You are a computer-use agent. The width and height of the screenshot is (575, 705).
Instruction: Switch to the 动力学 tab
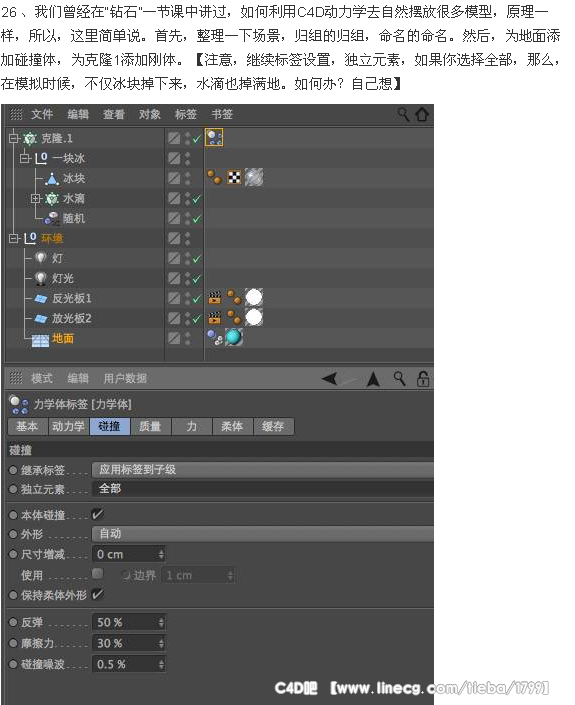click(x=68, y=426)
